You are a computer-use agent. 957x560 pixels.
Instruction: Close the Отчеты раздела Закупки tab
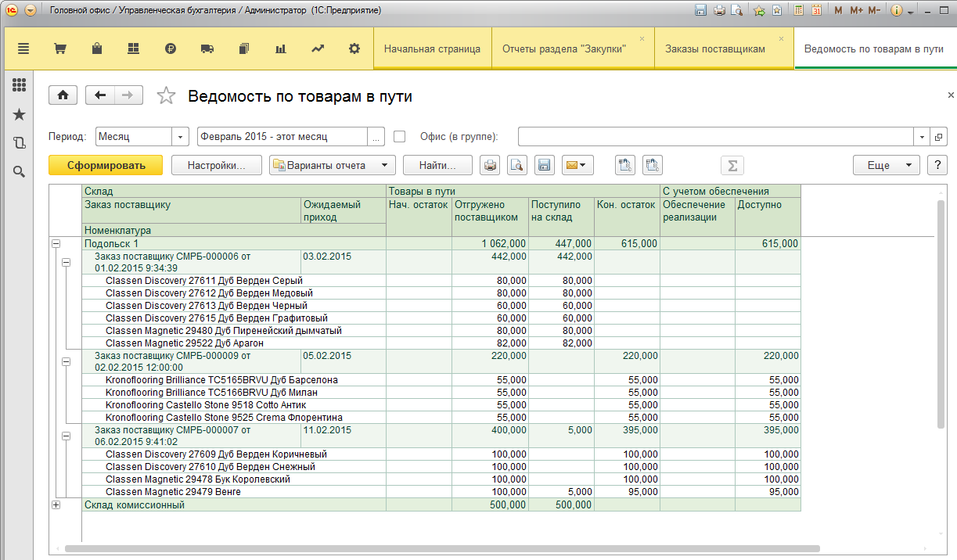tap(642, 38)
